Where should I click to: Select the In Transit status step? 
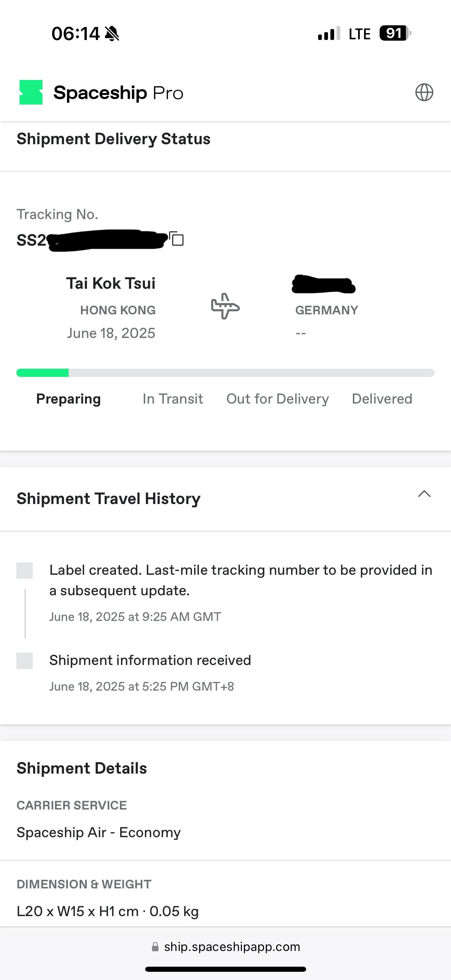click(173, 399)
